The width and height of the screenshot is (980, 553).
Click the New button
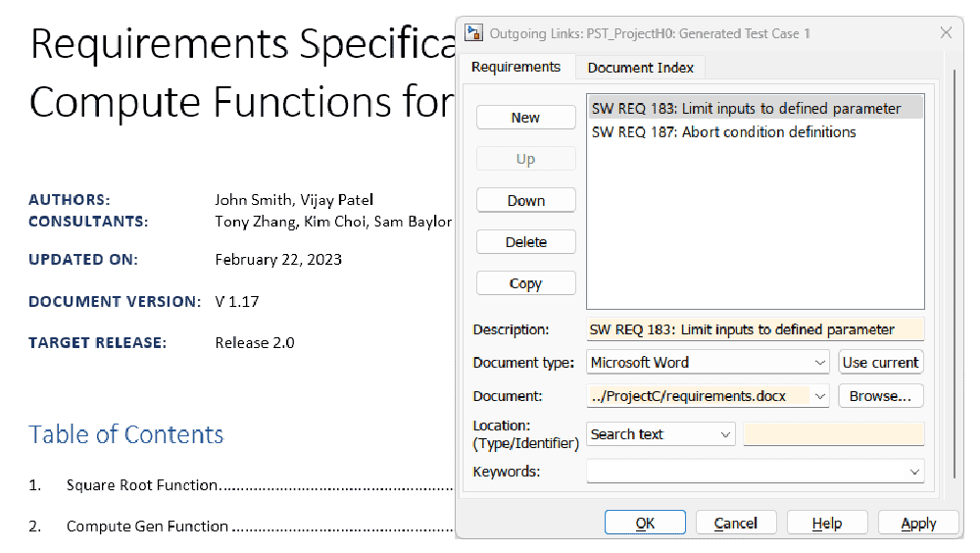point(525,118)
